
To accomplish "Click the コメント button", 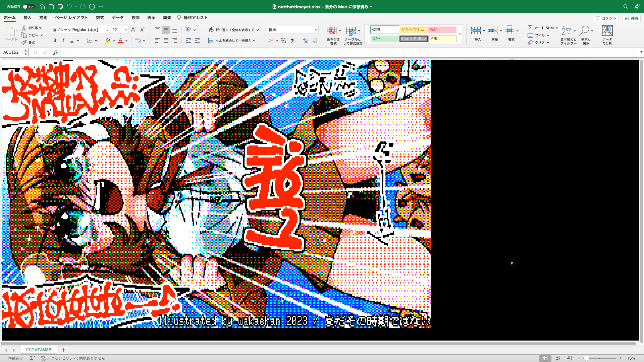I will click(x=606, y=18).
